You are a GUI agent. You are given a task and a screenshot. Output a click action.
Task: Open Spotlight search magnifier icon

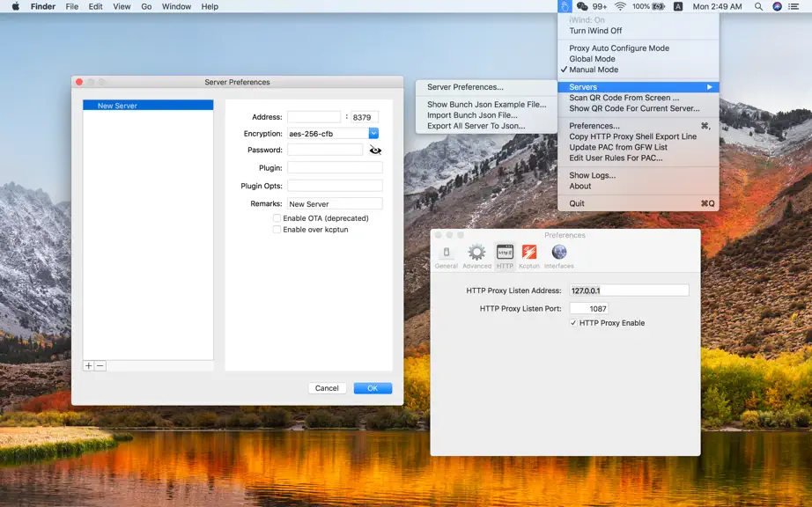click(x=758, y=6)
